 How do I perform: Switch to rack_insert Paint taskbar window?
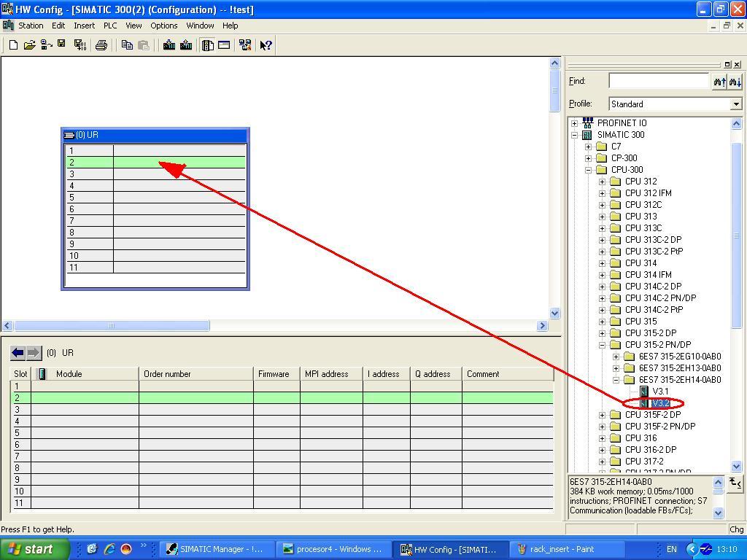(569, 549)
